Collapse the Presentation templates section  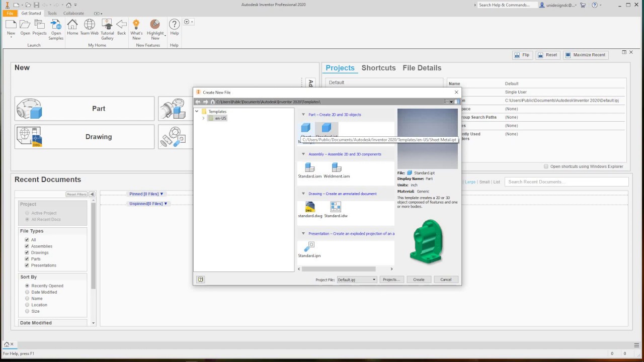point(303,234)
